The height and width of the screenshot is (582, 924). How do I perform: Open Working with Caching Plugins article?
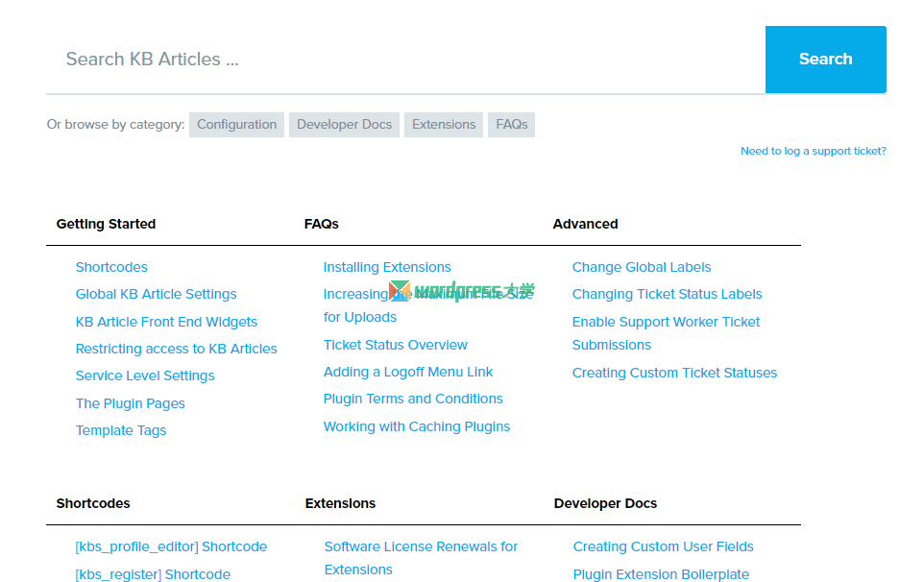pos(417,426)
